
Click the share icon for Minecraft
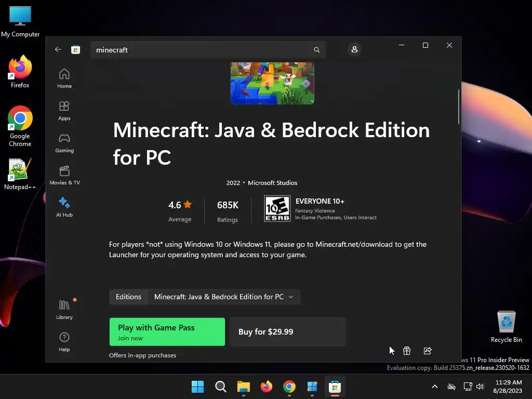coord(428,351)
